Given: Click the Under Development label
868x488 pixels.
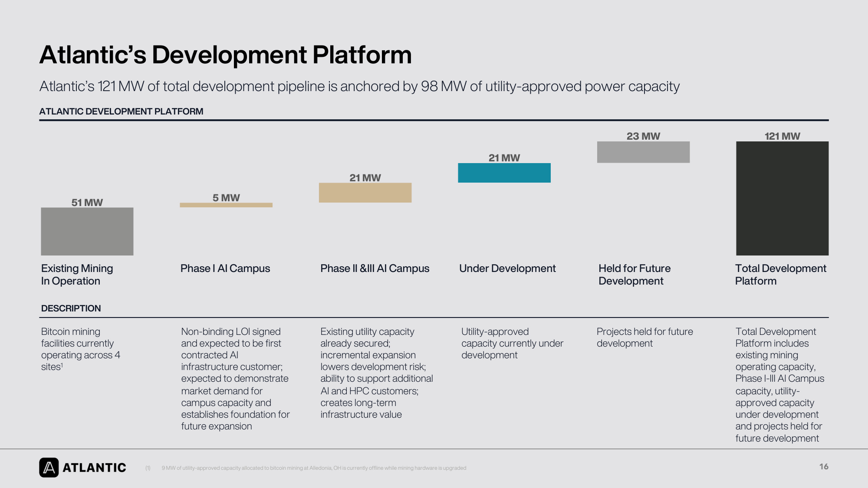Looking at the screenshot, I should (x=507, y=269).
